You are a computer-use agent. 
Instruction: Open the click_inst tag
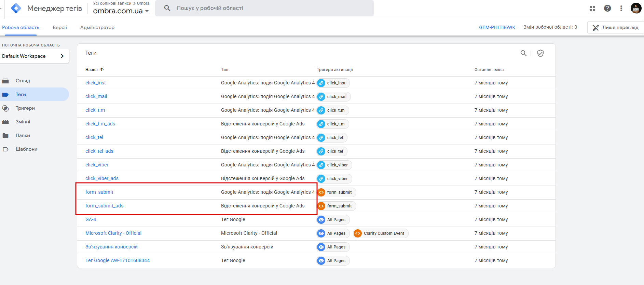[x=96, y=83]
